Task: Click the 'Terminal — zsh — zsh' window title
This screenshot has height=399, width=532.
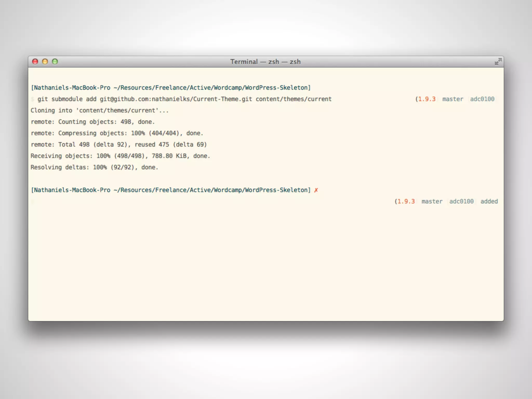Action: pos(265,62)
